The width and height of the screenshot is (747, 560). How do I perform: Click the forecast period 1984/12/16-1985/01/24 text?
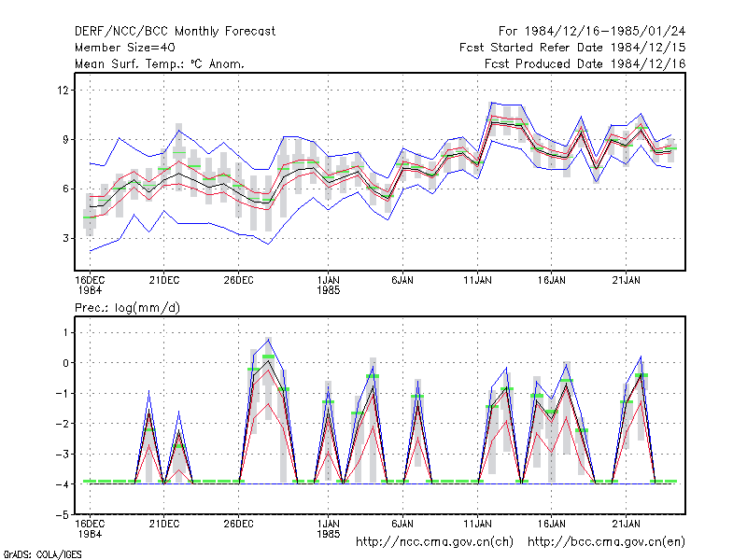tap(592, 32)
